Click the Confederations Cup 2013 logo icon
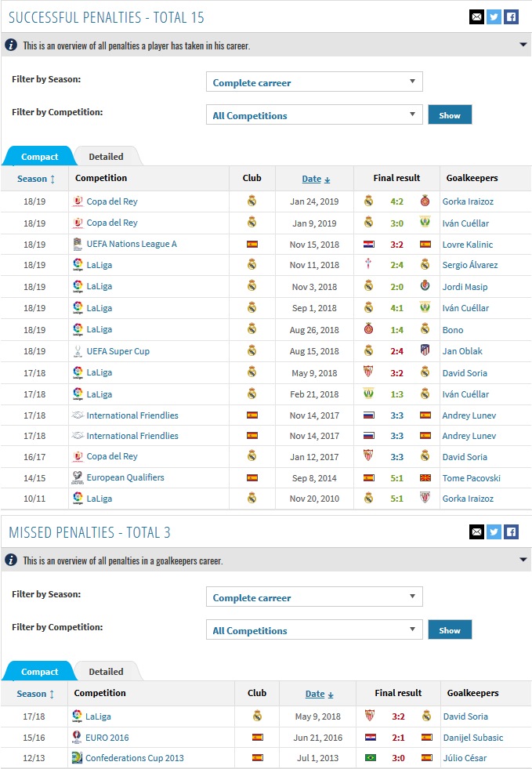The image size is (532, 769). tap(78, 758)
